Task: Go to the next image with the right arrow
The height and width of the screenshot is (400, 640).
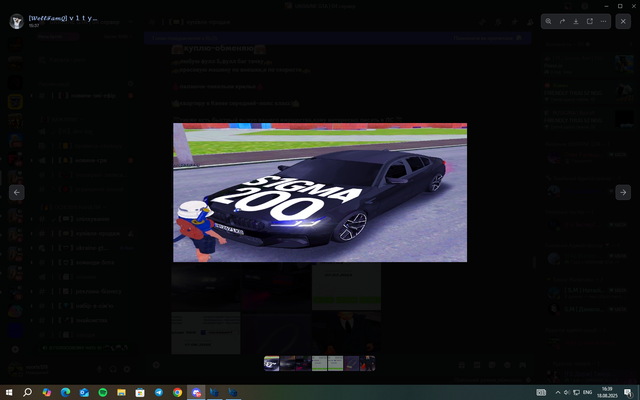Action: [x=623, y=192]
